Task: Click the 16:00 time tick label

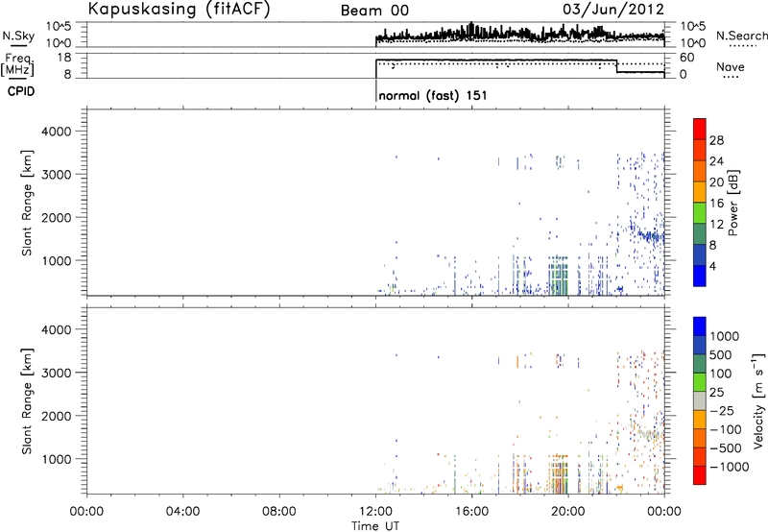Action: pos(471,512)
